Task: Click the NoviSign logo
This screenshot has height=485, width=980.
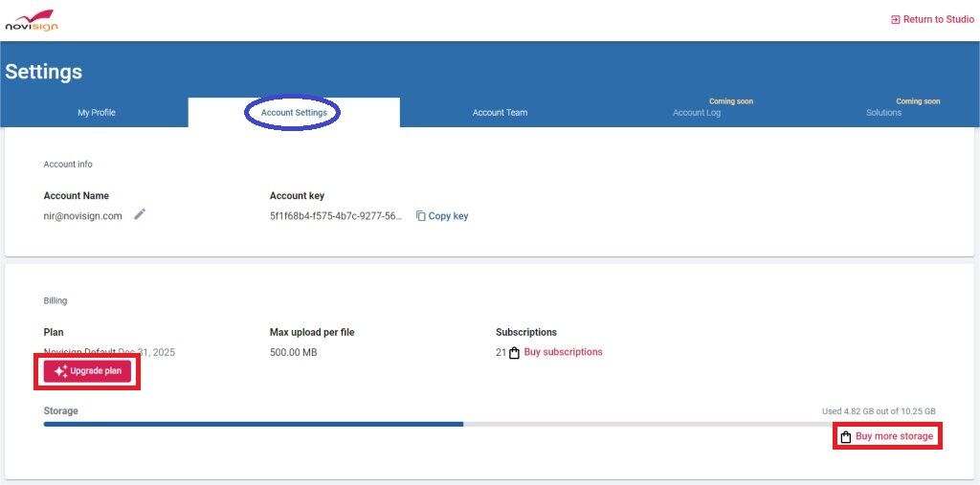Action: click(x=32, y=20)
